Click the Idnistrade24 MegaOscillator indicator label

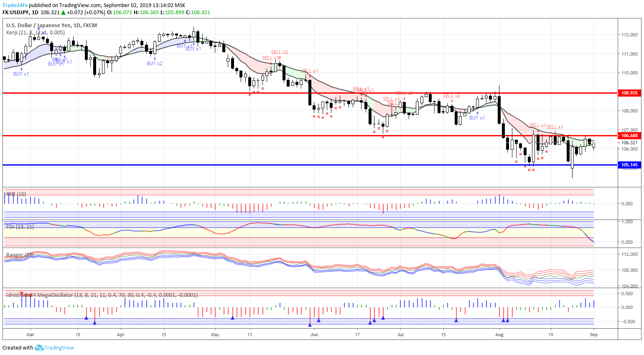[102, 295]
